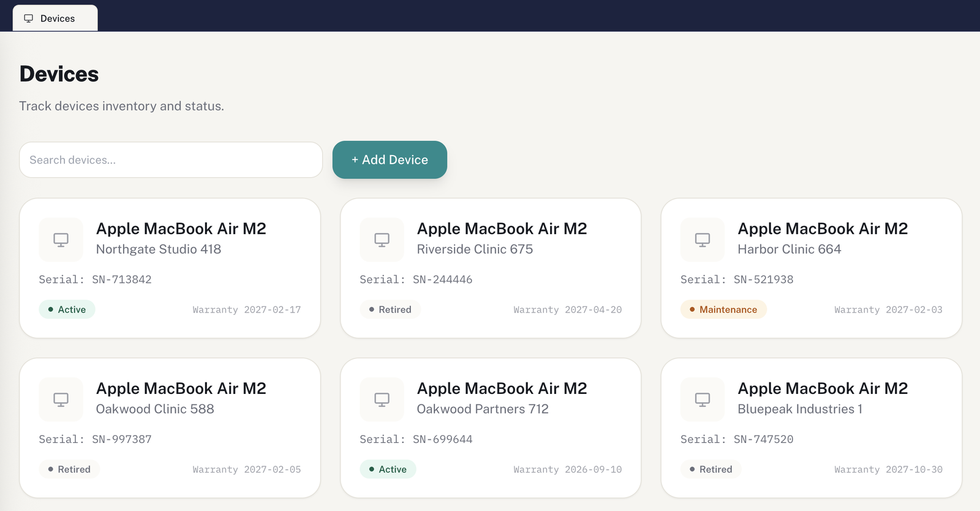Click serial number SN-244446

pos(443,279)
